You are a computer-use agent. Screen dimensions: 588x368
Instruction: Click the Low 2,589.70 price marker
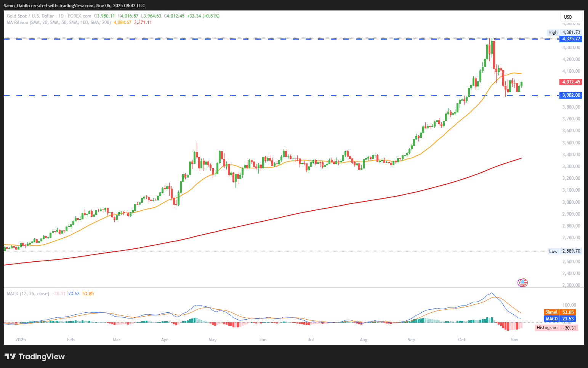tap(565, 251)
